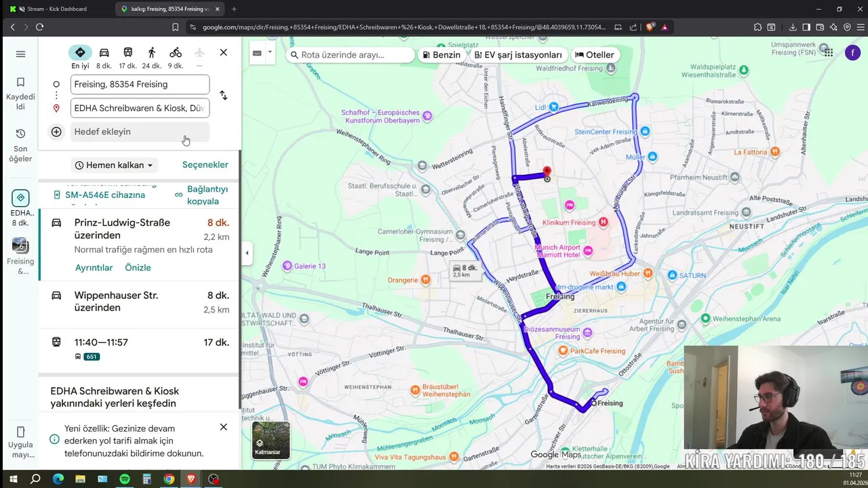Click the red destination pin on the map
Image resolution: width=868 pixels, height=488 pixels.
[547, 172]
